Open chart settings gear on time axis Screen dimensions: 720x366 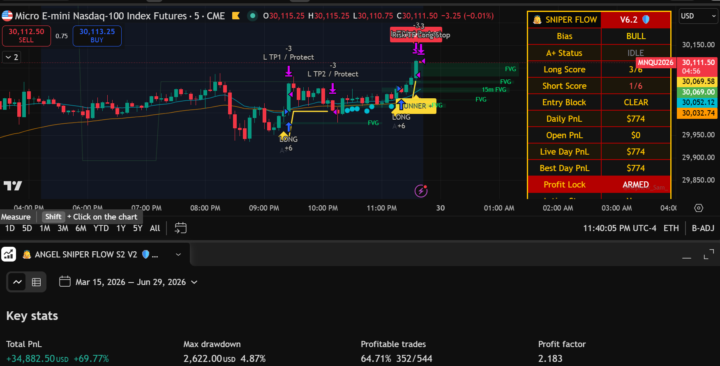click(x=698, y=208)
